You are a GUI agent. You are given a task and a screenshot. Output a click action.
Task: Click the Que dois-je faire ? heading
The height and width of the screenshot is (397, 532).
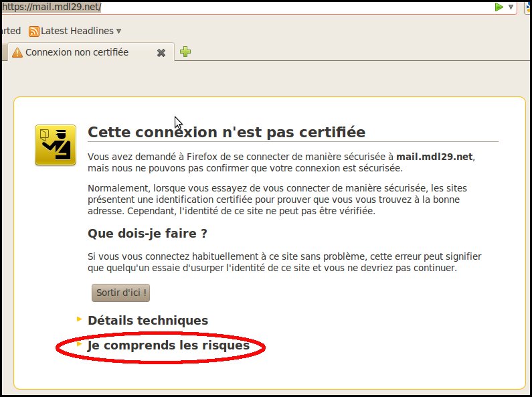(x=147, y=234)
